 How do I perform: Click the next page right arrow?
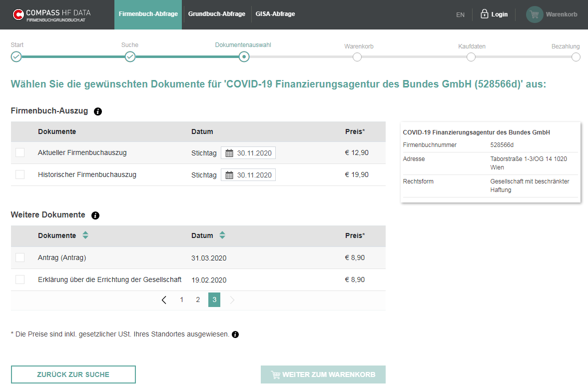pyautogui.click(x=232, y=300)
